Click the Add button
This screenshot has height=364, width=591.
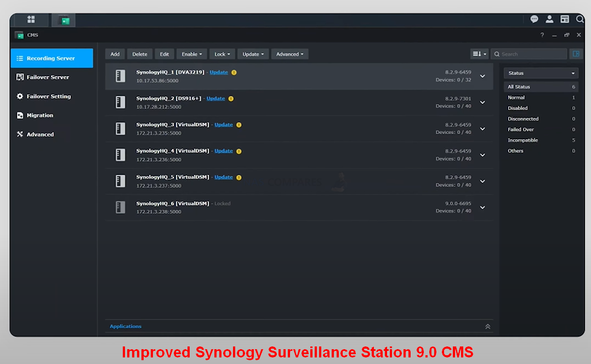115,54
